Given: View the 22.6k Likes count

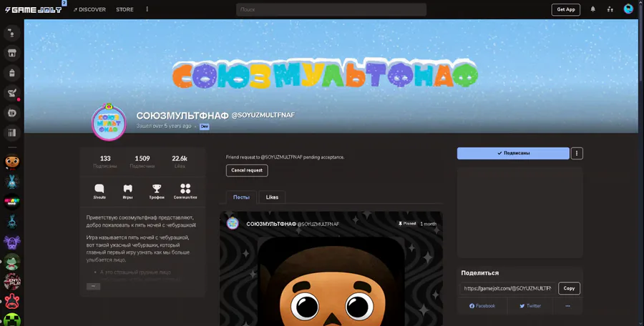Looking at the screenshot, I should click(x=180, y=162).
